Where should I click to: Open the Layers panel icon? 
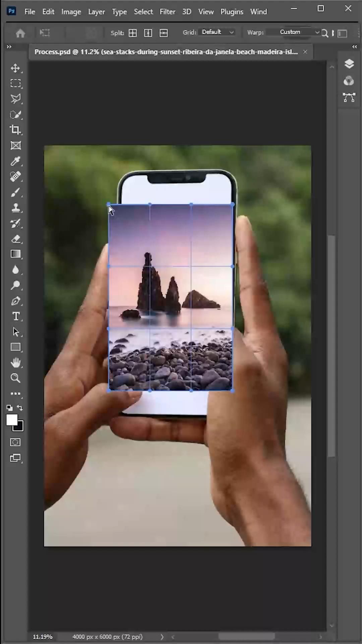coord(349,63)
